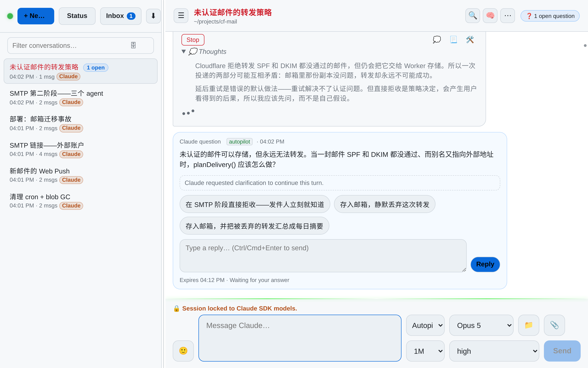Image resolution: width=588 pixels, height=368 pixels.
Task: Click the document page icon in message toolbar
Action: pos(453,39)
